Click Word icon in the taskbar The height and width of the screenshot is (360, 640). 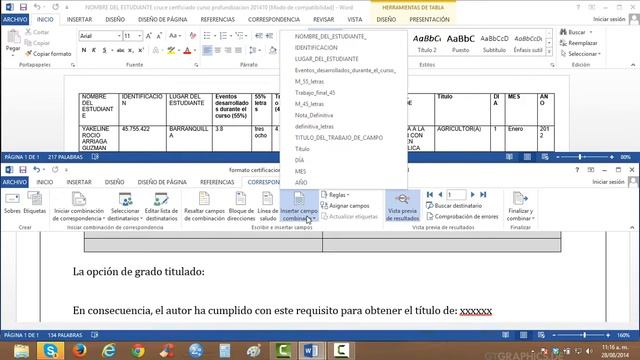[312, 351]
